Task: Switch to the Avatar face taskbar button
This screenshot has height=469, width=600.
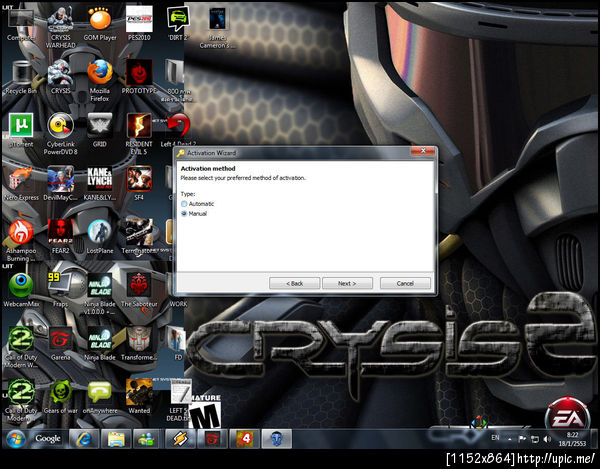Action: point(277,439)
